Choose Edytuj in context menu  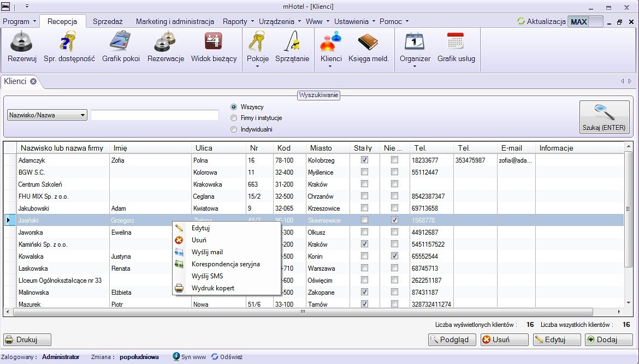click(226, 228)
